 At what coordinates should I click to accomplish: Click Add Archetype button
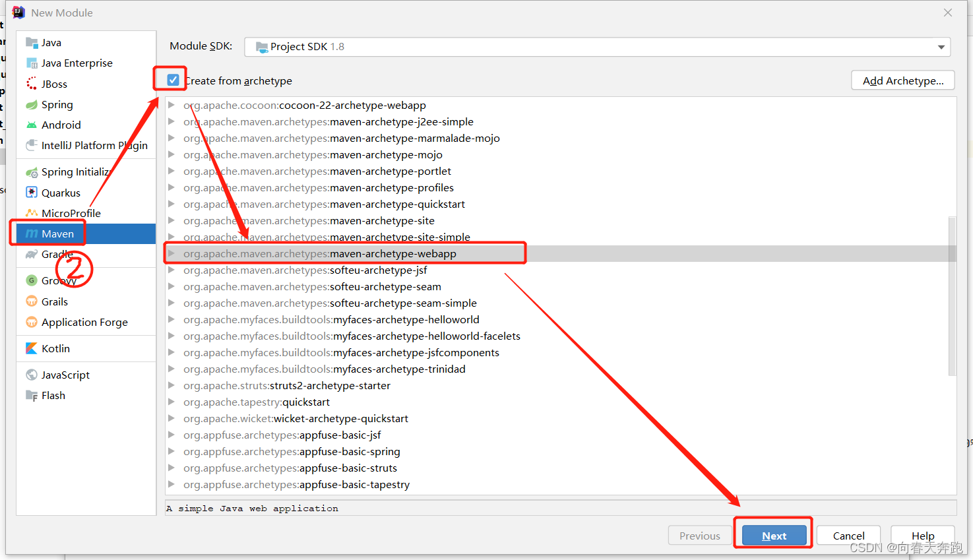903,80
